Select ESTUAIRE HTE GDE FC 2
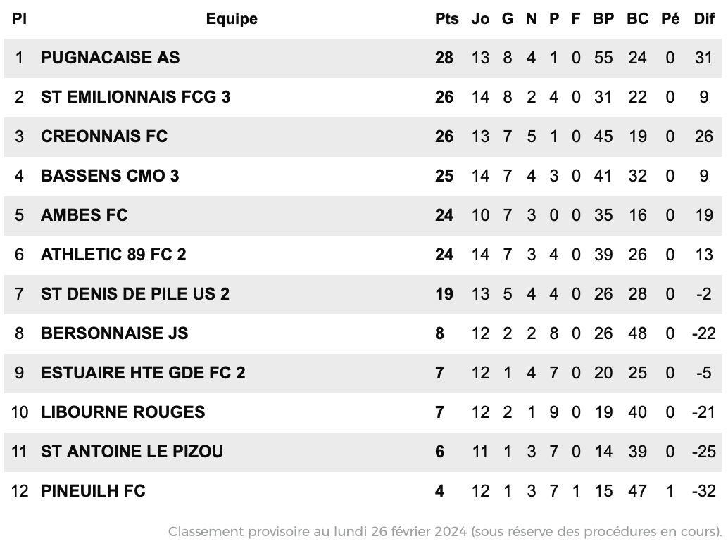The width and height of the screenshot is (728, 560). click(143, 373)
